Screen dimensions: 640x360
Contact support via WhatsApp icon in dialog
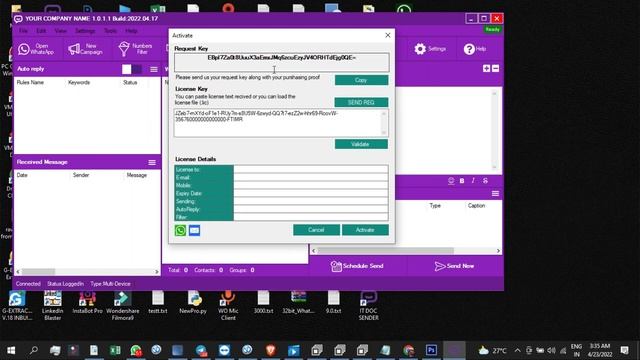180,230
